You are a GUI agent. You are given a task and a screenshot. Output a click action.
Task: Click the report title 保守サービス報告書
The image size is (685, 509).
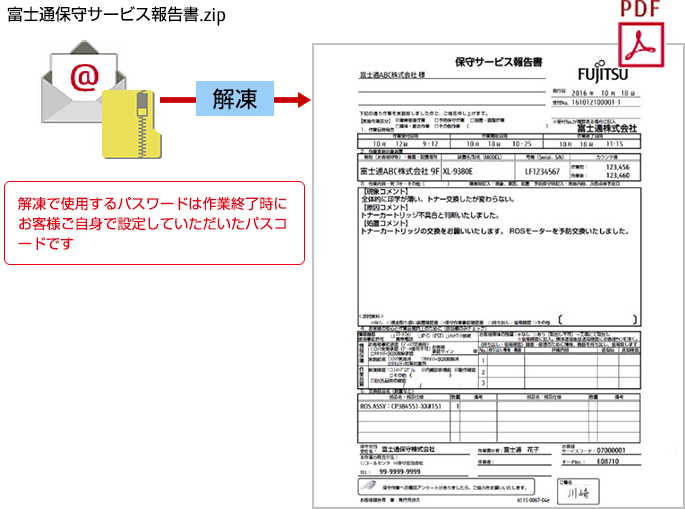tap(498, 62)
